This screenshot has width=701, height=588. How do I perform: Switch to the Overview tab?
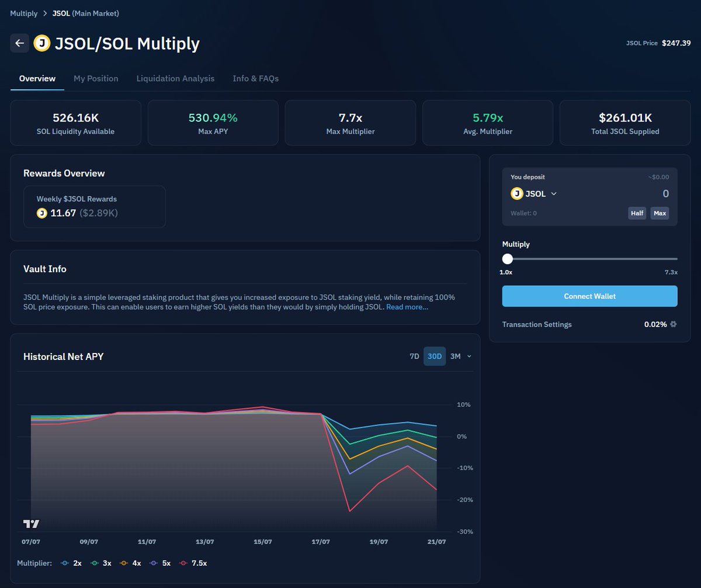[x=37, y=78]
